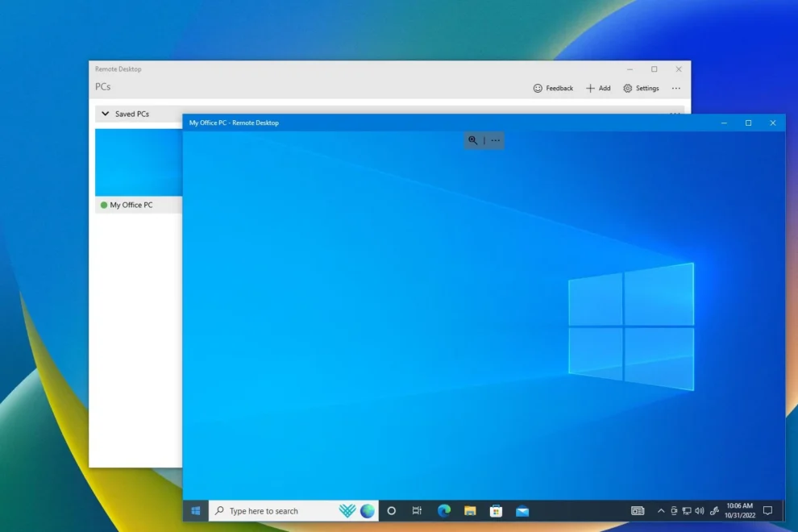
Task: Send Feedback in the Remote Desktop window
Action: click(553, 88)
